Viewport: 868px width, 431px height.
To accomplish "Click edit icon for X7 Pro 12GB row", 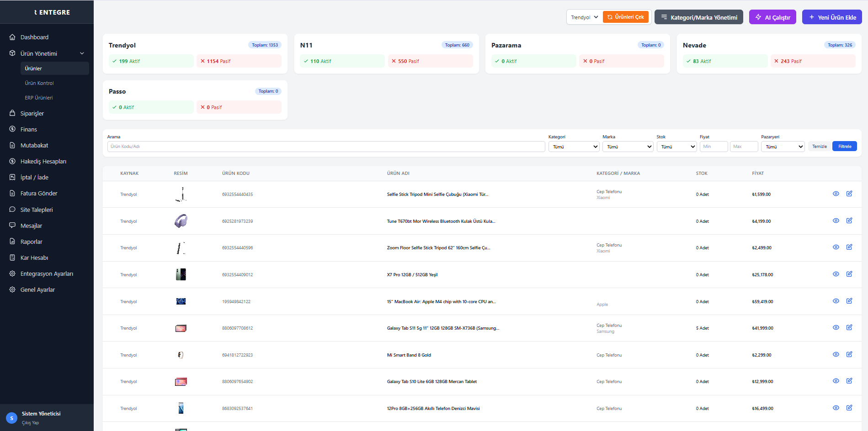I will pyautogui.click(x=849, y=274).
